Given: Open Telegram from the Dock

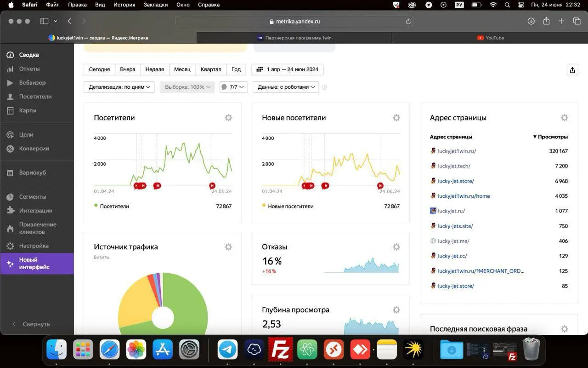Looking at the screenshot, I should click(227, 350).
